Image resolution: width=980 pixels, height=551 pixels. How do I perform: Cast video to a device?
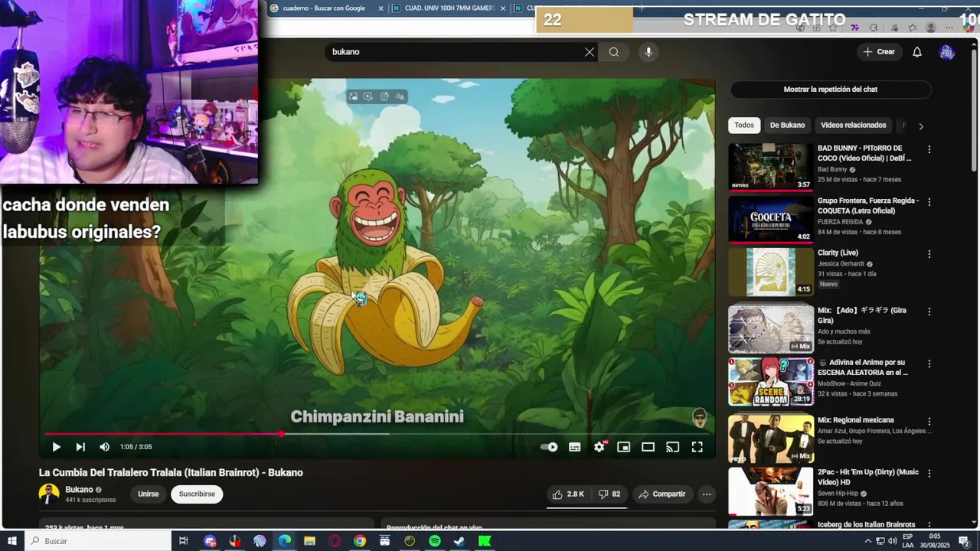(673, 447)
